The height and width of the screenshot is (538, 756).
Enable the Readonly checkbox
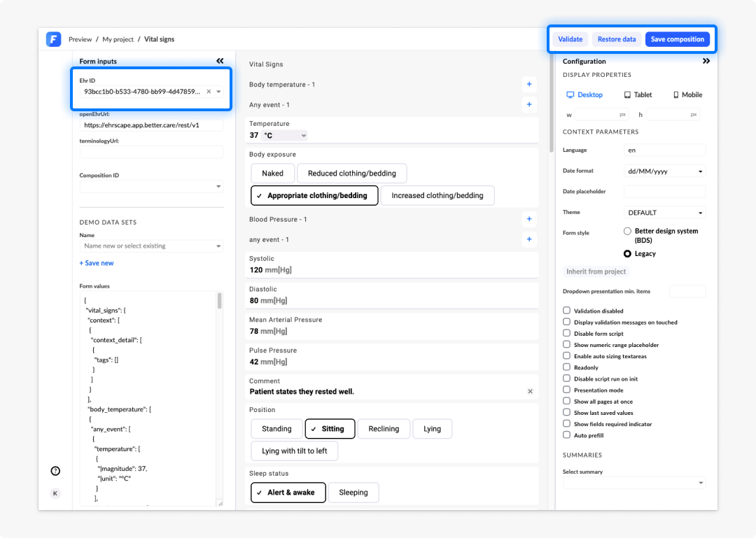[566, 367]
